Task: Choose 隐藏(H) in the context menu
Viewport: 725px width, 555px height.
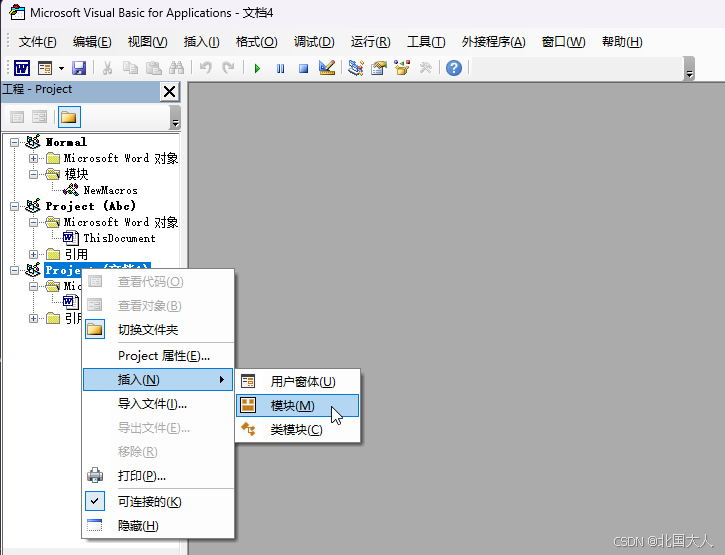Action: (158, 526)
